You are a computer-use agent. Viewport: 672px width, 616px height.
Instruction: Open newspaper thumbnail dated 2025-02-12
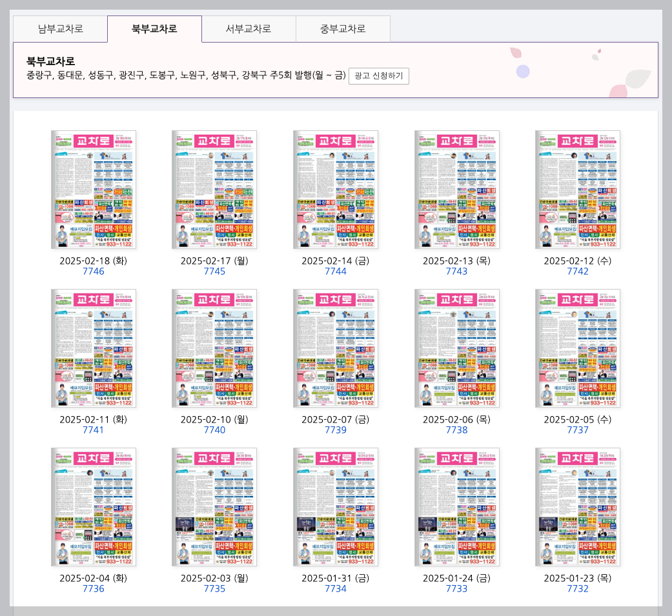coord(578,190)
